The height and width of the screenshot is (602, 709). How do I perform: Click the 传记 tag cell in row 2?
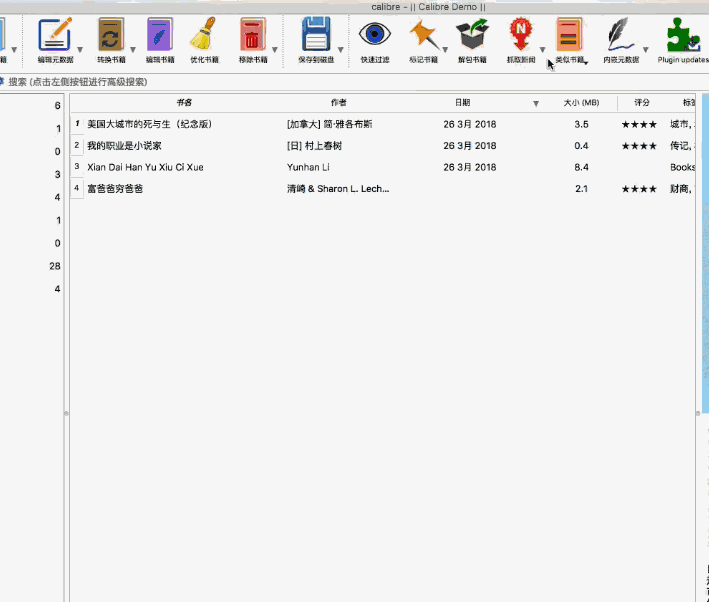pyautogui.click(x=681, y=146)
